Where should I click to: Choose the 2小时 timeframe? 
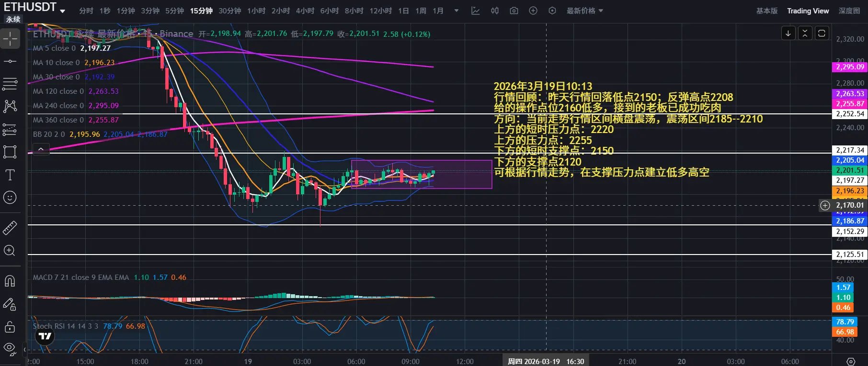tap(281, 11)
